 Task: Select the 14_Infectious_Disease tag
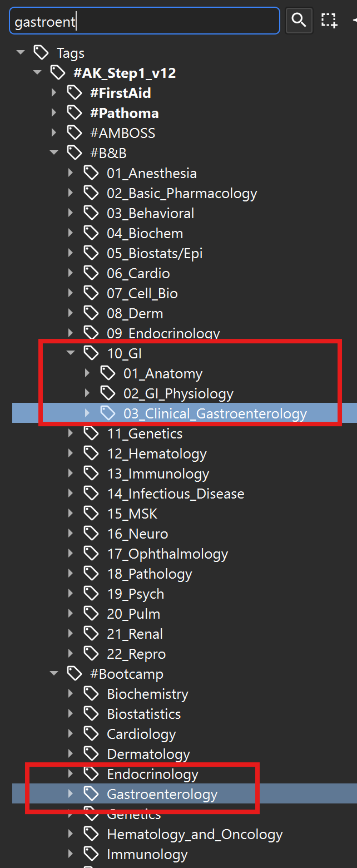[x=175, y=494]
